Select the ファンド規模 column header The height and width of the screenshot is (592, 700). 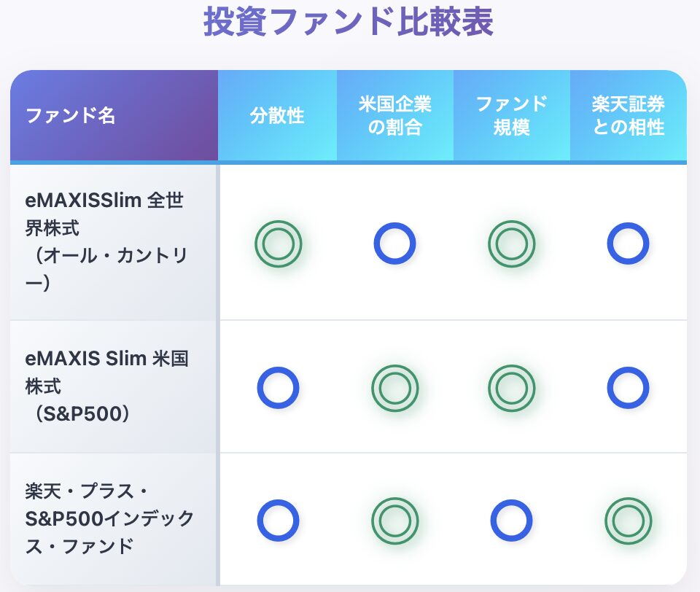click(512, 116)
